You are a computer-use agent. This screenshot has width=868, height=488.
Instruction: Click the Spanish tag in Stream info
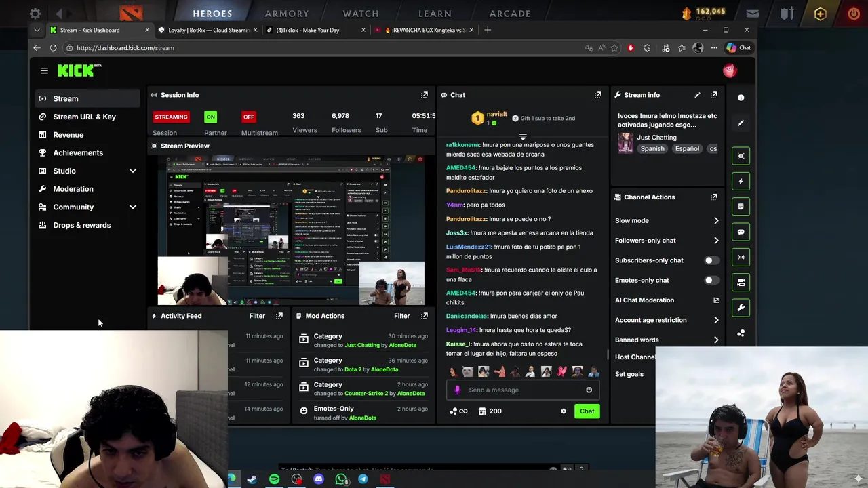pyautogui.click(x=652, y=149)
